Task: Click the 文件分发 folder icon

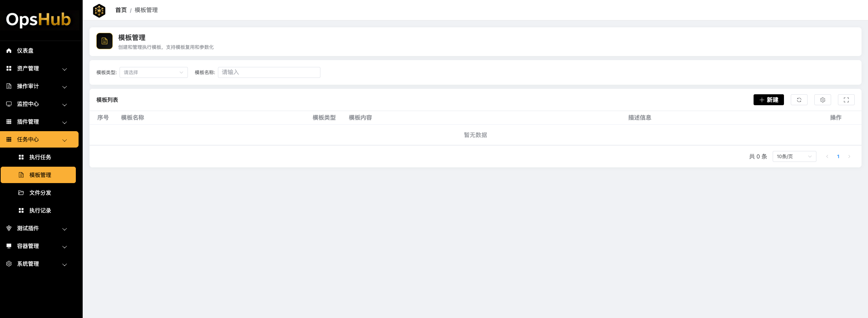Action: (21, 193)
